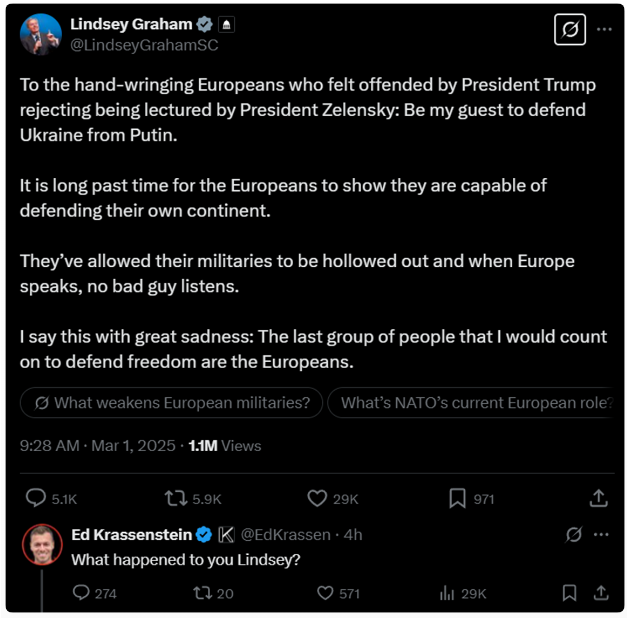The image size is (628, 619).
Task: Share Lindsey Graham's post
Action: click(x=598, y=498)
